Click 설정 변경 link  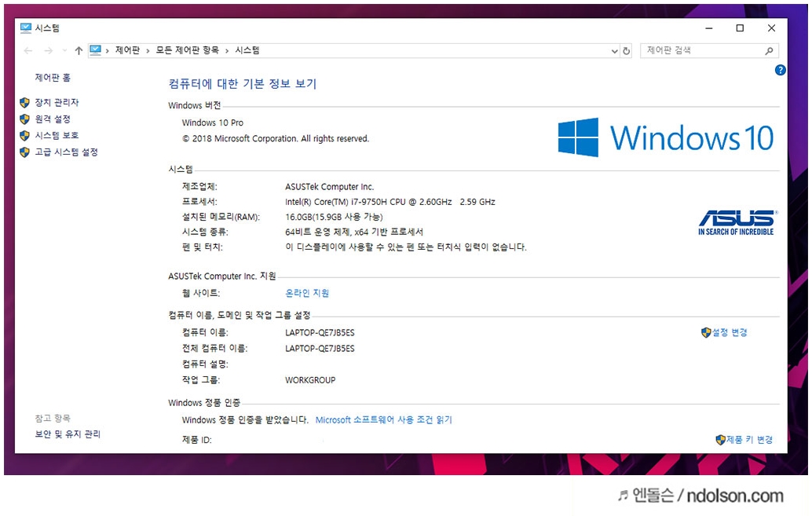tap(730, 332)
